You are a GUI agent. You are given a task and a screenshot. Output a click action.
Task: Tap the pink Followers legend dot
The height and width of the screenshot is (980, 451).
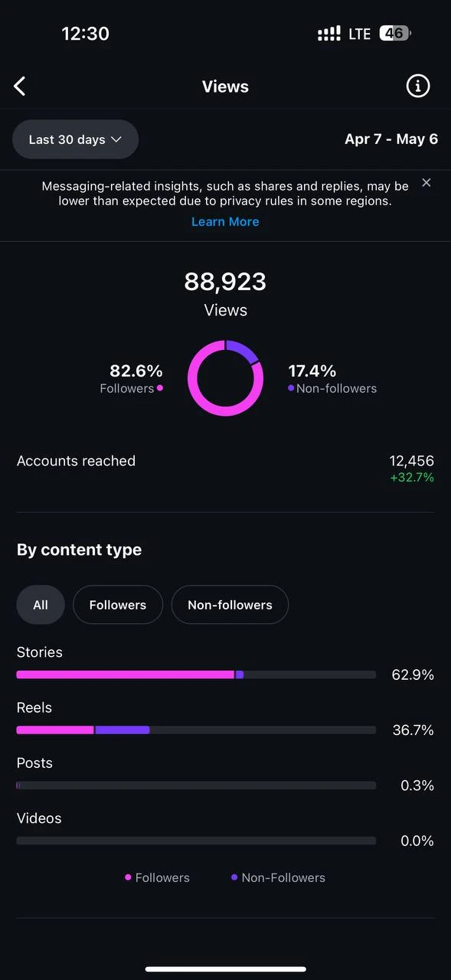point(129,877)
